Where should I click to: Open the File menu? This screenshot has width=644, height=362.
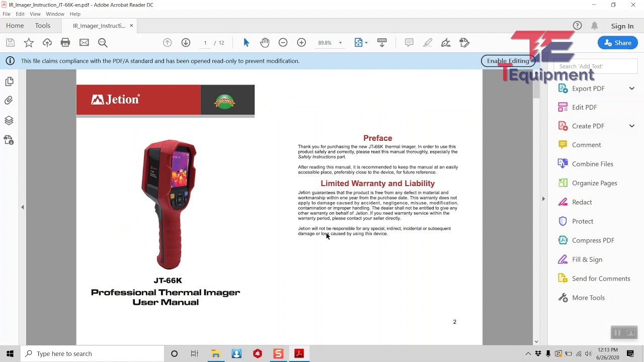(x=7, y=14)
